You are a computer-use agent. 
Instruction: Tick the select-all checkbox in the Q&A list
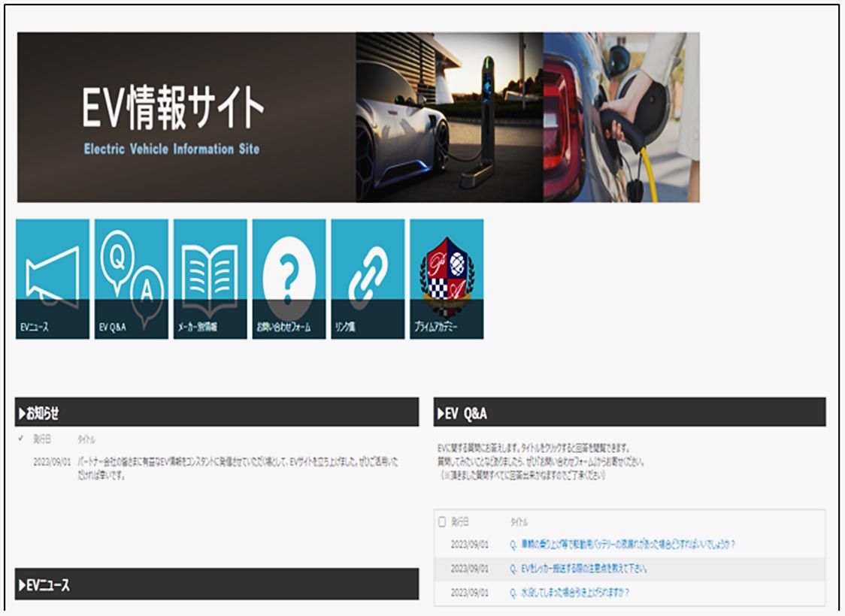[442, 521]
